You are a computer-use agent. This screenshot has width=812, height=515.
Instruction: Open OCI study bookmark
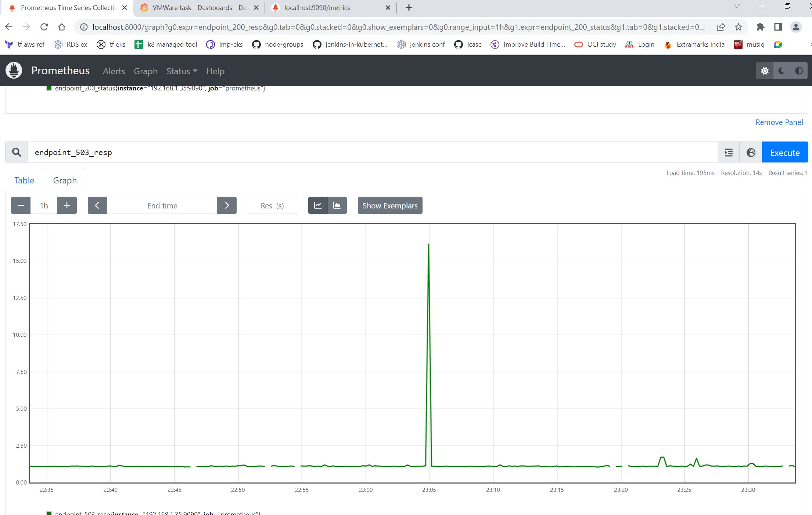(595, 44)
